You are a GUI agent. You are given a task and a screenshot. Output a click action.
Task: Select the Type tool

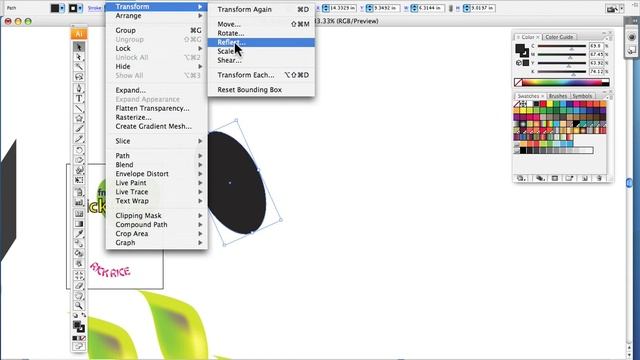point(79,98)
